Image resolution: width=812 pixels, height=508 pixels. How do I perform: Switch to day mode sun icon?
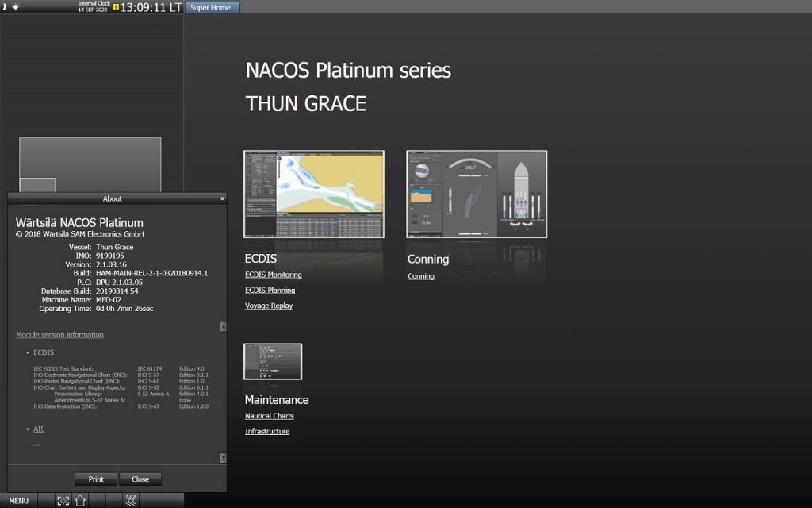(x=16, y=6)
